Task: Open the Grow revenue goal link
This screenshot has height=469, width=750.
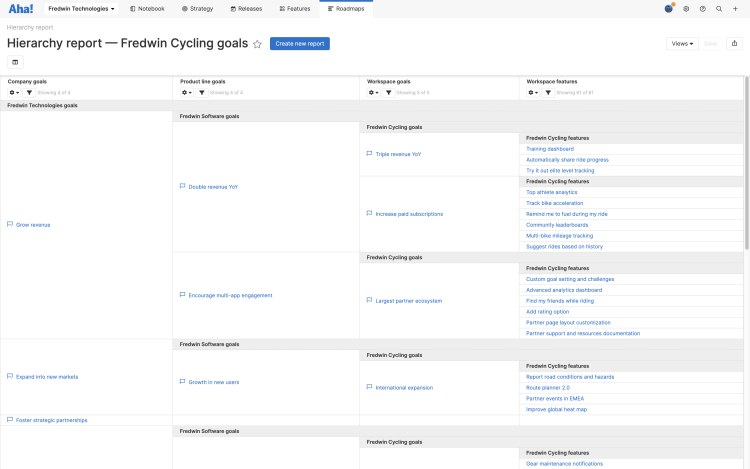Action: [33, 225]
